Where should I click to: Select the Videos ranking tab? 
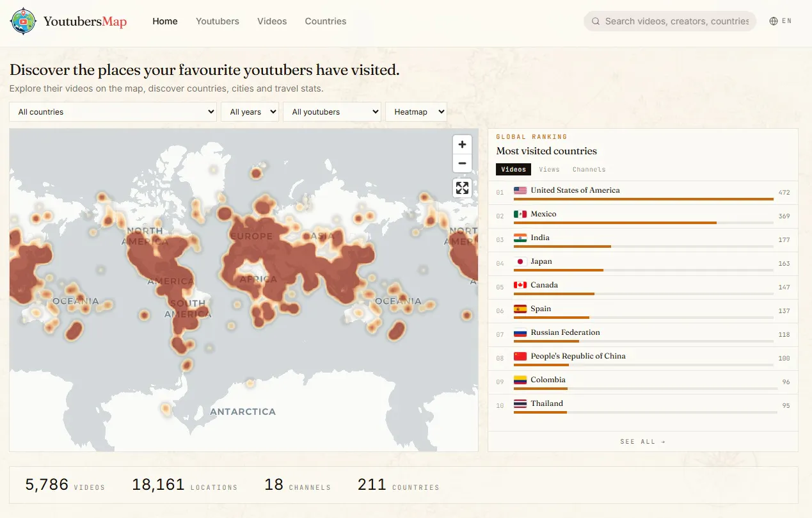[513, 170]
